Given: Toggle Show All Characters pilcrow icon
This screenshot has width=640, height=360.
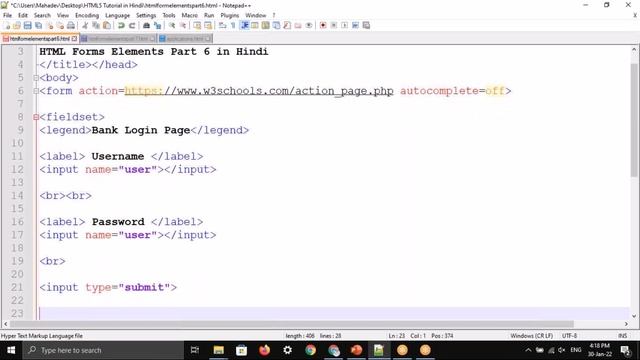Looking at the screenshot, I should click(x=233, y=25).
